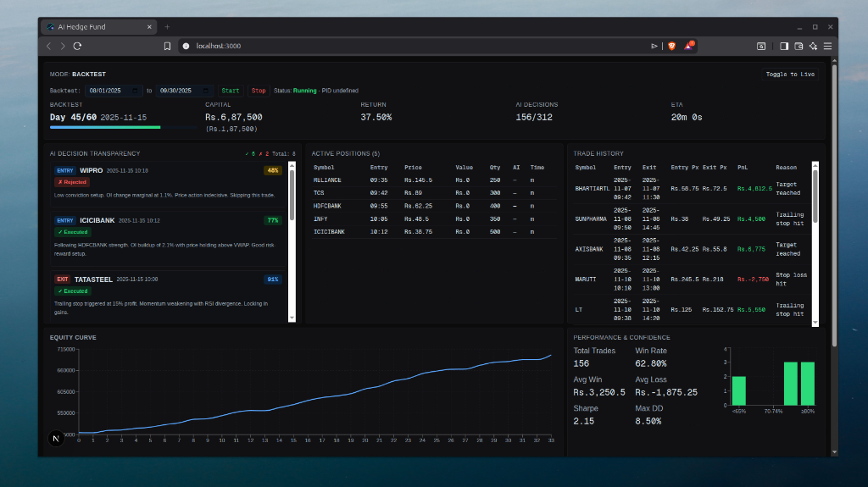Open the Next.js dev tools badge
868x487 pixels.
[56, 439]
